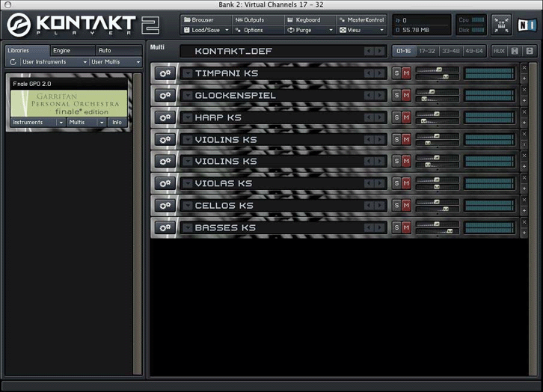Load the next multi with the right arrow beside KONTAKT_DEF
This screenshot has height=392, width=543.
[380, 52]
